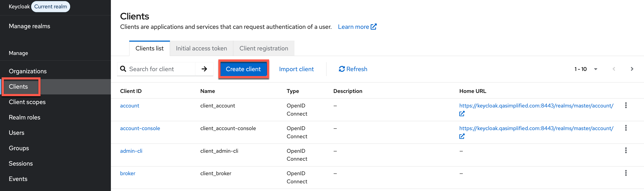Screen dimensions: 644x191
Task: Navigate to Realm roles in sidebar
Action: 25,118
